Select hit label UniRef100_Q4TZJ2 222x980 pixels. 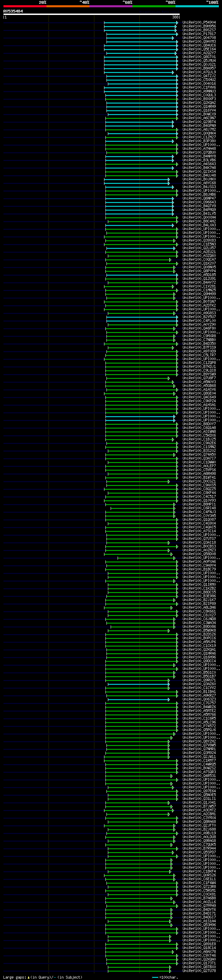(x=199, y=76)
